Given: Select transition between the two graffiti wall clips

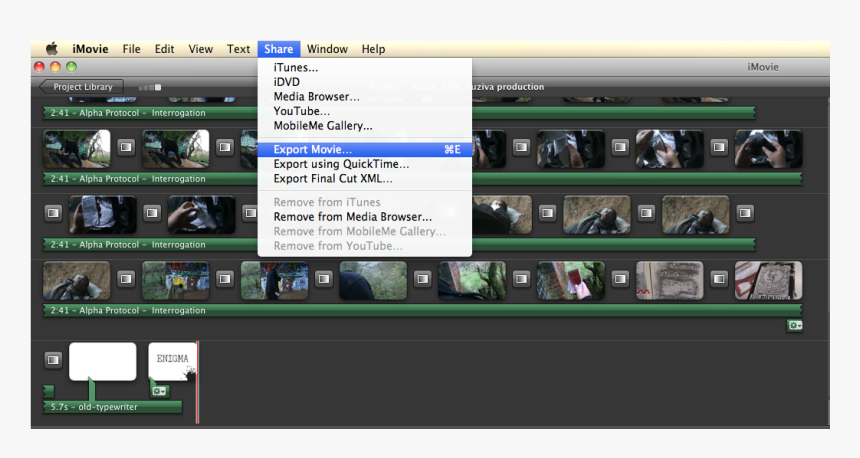Looking at the screenshot, I should coord(225,279).
